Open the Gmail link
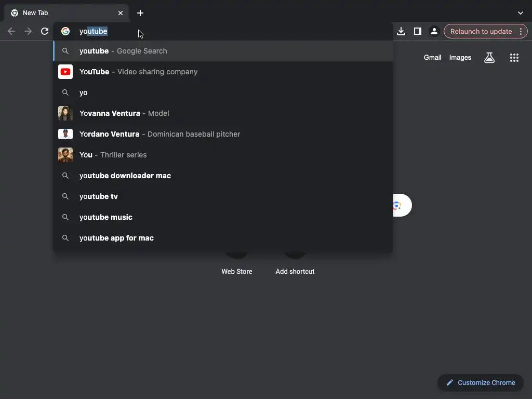This screenshot has height=399, width=532. point(432,57)
